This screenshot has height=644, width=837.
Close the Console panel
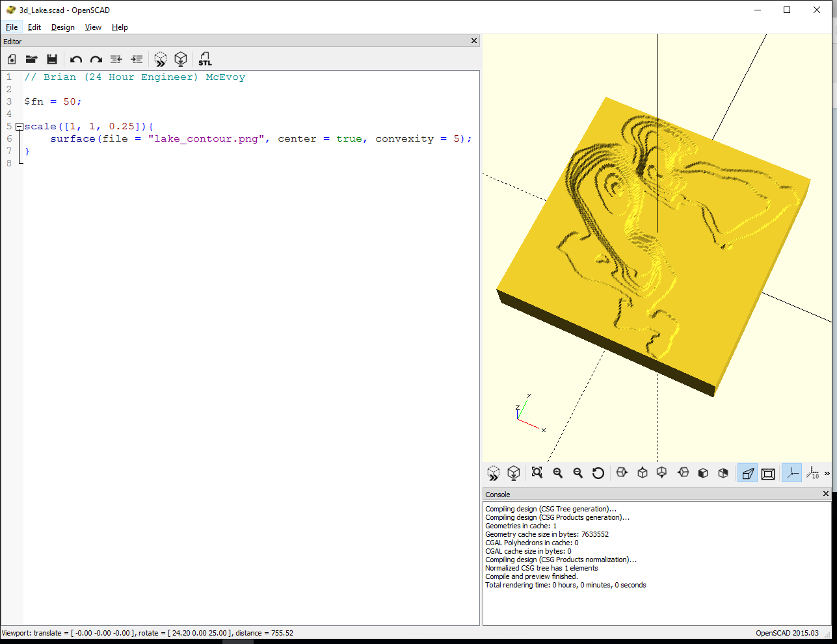click(x=825, y=493)
